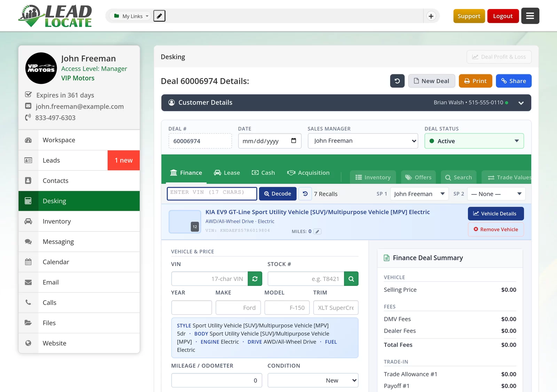Switch to the Lease tab

tap(227, 173)
